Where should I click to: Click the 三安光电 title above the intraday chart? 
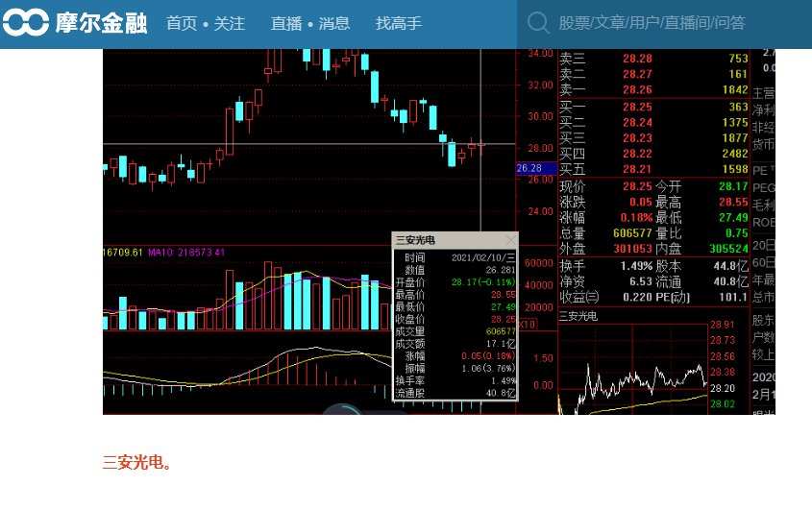(578, 316)
